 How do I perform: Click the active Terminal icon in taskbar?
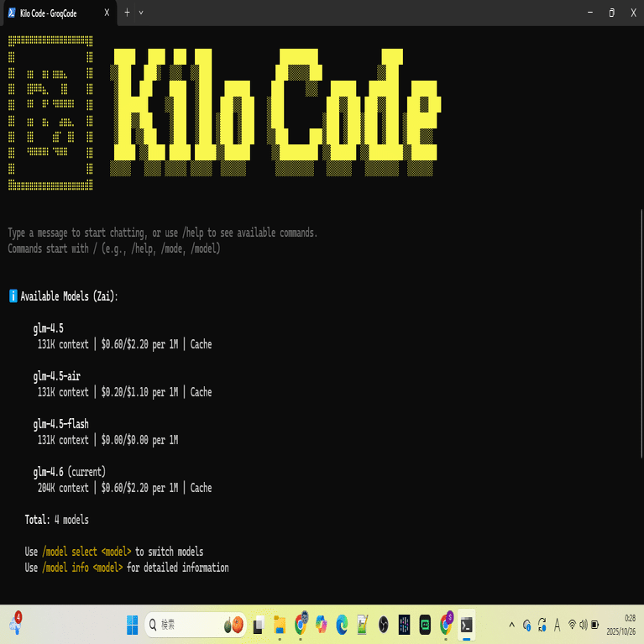pos(466,625)
